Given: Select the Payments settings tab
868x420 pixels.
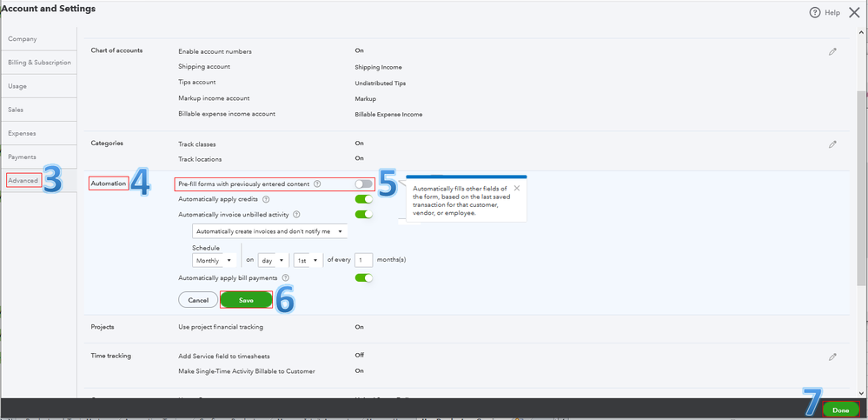Looking at the screenshot, I should [39, 157].
